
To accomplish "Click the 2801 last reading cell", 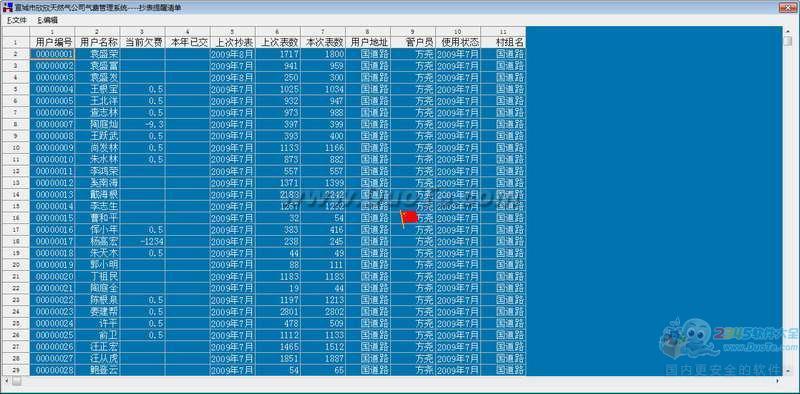I will pyautogui.click(x=278, y=312).
